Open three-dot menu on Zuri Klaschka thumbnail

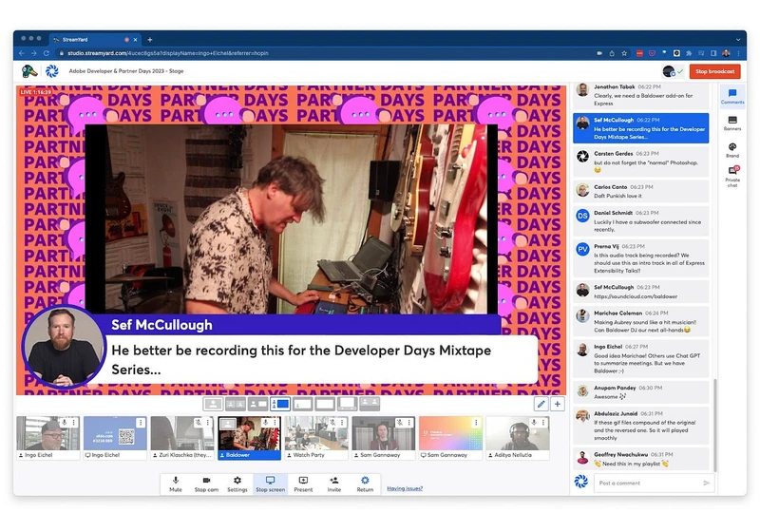click(x=207, y=423)
